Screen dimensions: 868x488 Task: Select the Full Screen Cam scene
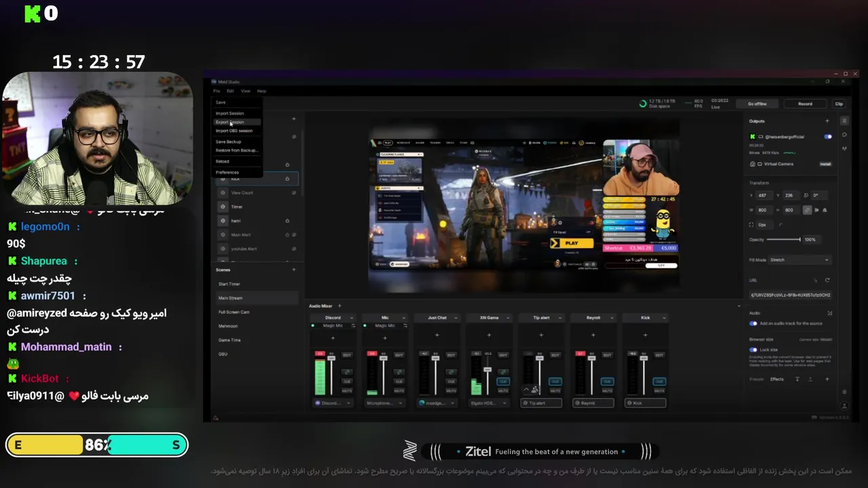234,312
